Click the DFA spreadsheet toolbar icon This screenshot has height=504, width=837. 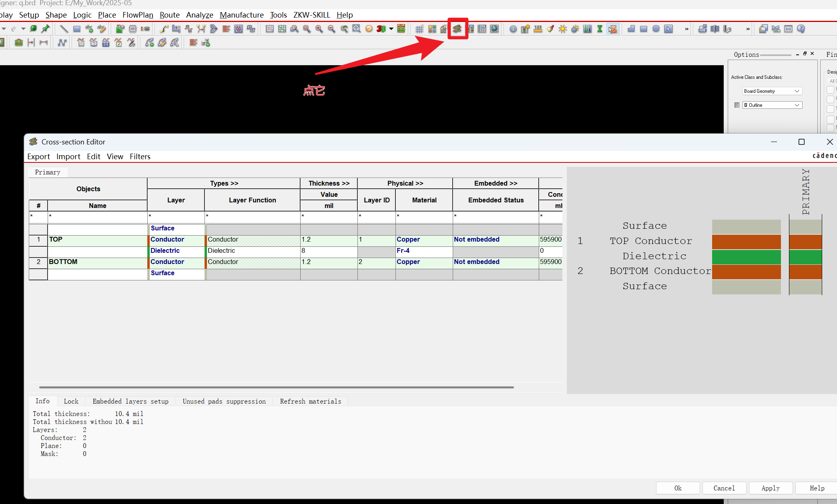482,29
